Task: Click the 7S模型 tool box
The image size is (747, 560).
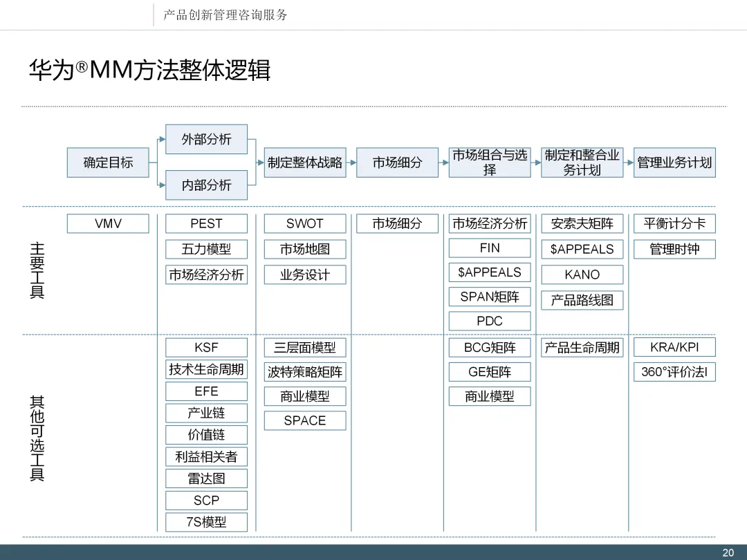Action: tap(206, 523)
